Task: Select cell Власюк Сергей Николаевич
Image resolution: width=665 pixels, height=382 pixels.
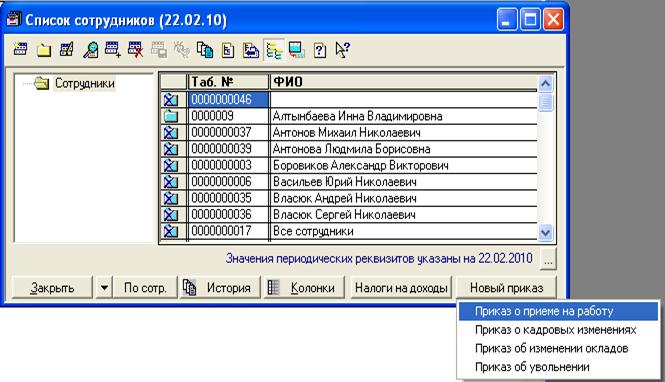Action: pyautogui.click(x=403, y=215)
